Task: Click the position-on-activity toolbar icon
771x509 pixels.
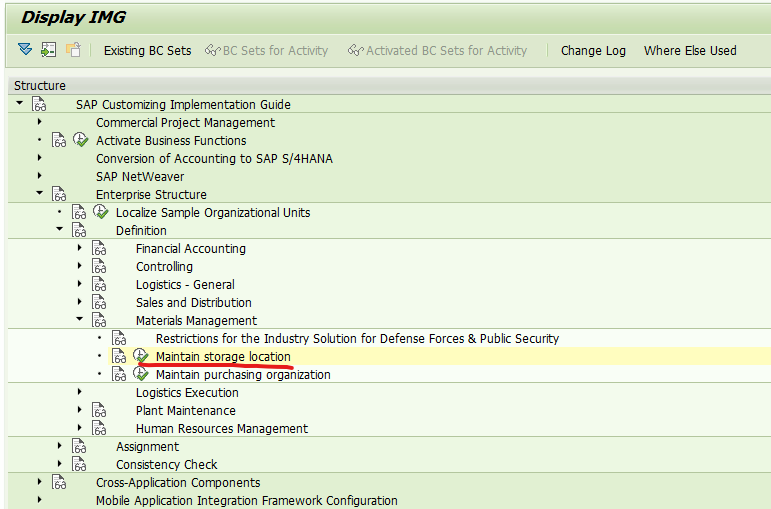Action: [48, 50]
